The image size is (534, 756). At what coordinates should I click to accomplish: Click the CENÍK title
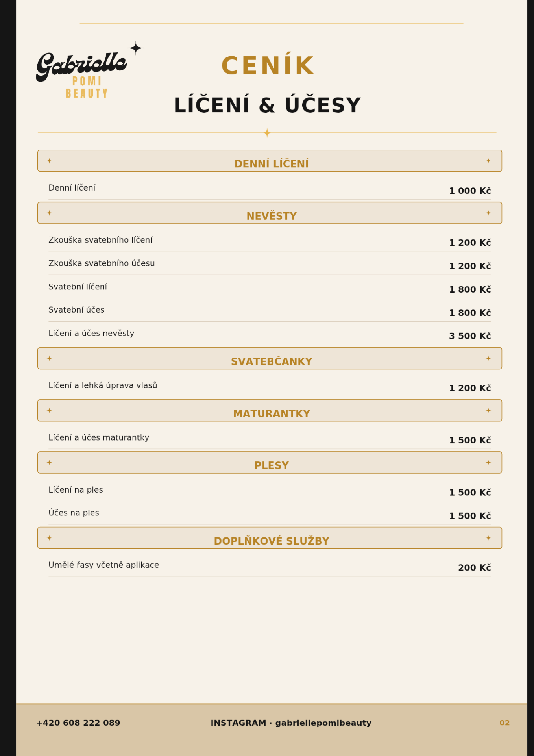[268, 65]
